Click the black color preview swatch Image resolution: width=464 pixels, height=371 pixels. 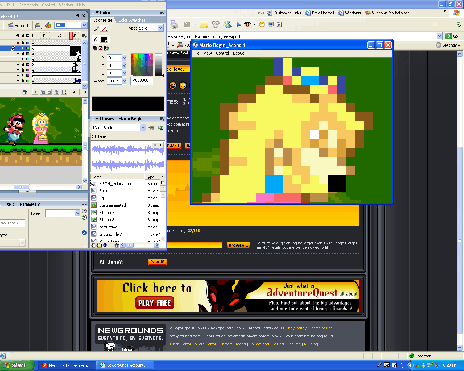[x=128, y=104]
